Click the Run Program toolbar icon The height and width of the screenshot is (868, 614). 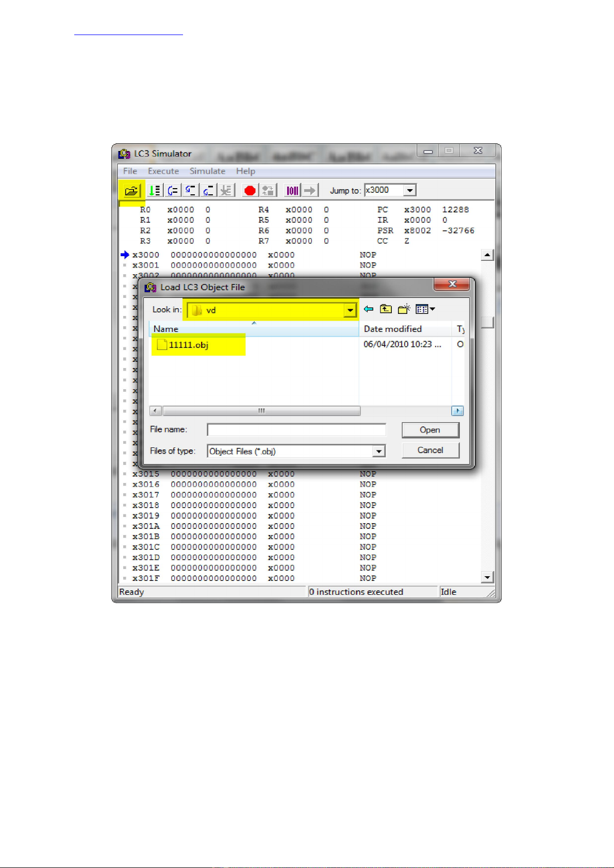(x=154, y=191)
